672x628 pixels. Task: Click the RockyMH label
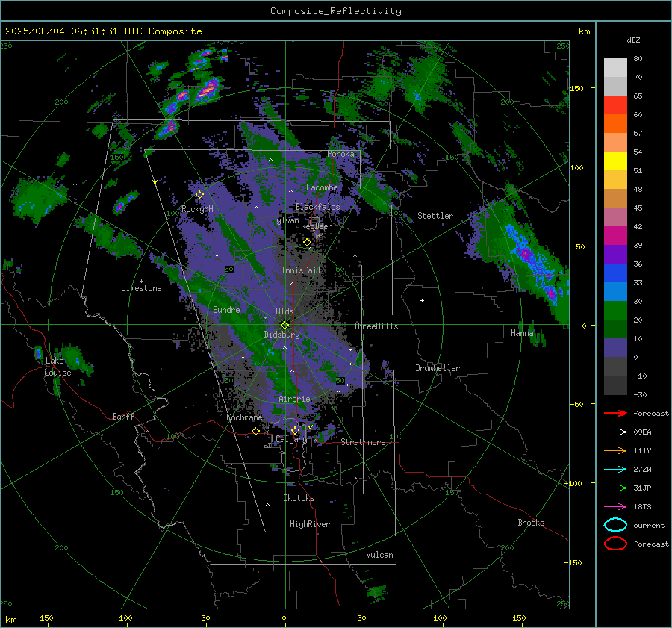click(x=197, y=209)
